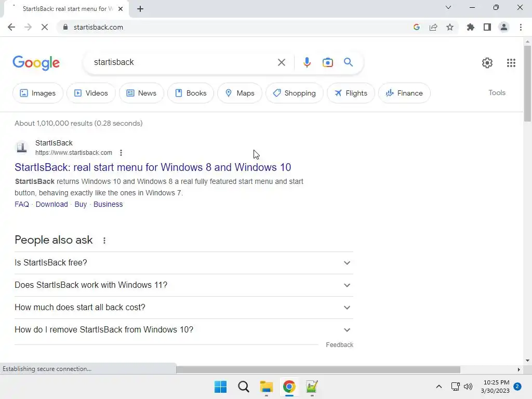Open People also ask options menu
Screen dimensions: 532x399
click(104, 240)
